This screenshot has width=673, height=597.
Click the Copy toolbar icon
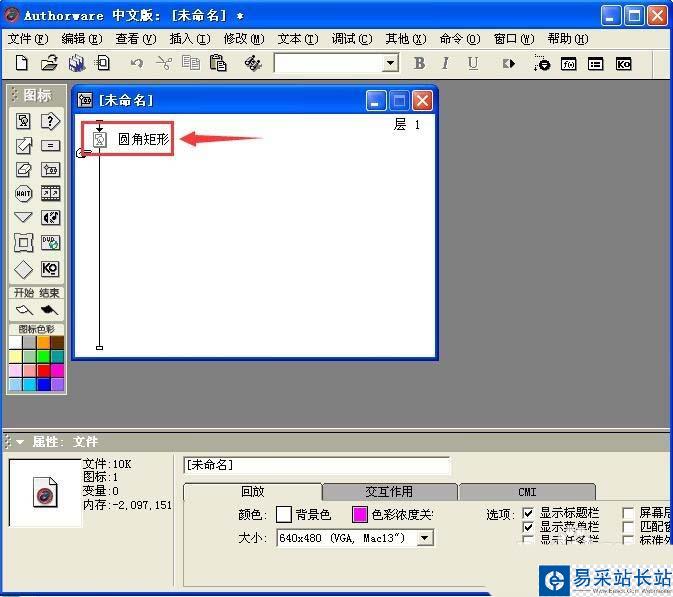click(x=191, y=63)
